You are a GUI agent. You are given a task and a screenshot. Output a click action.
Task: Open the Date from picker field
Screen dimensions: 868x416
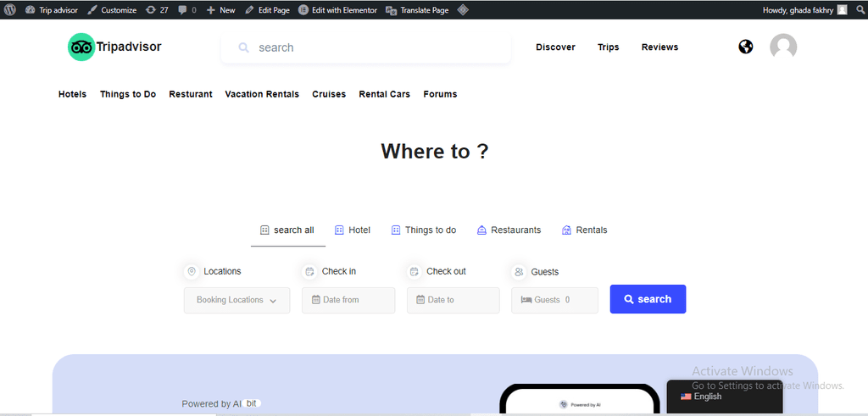coord(348,301)
